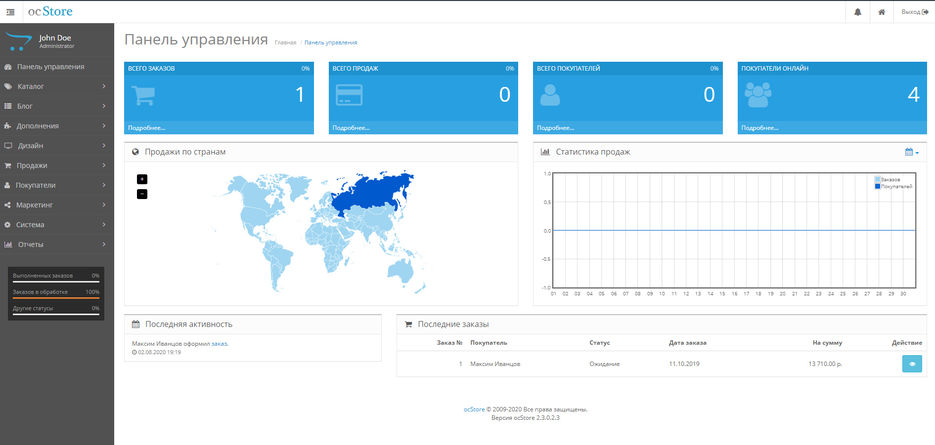Click calendar icon in Последняя активность header

point(135,325)
